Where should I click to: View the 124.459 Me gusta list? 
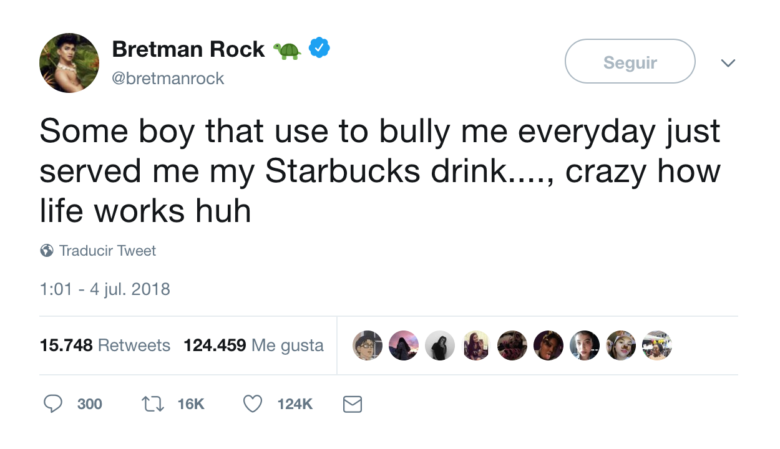pos(253,345)
